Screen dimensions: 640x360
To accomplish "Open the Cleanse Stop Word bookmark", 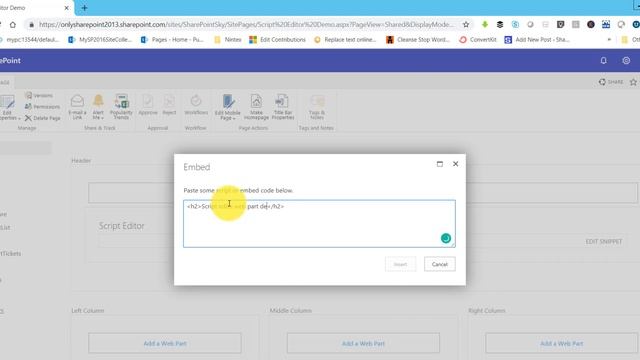I will click(x=418, y=40).
